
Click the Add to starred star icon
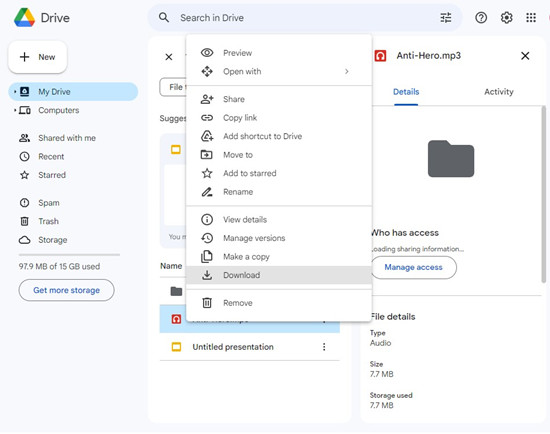[207, 173]
